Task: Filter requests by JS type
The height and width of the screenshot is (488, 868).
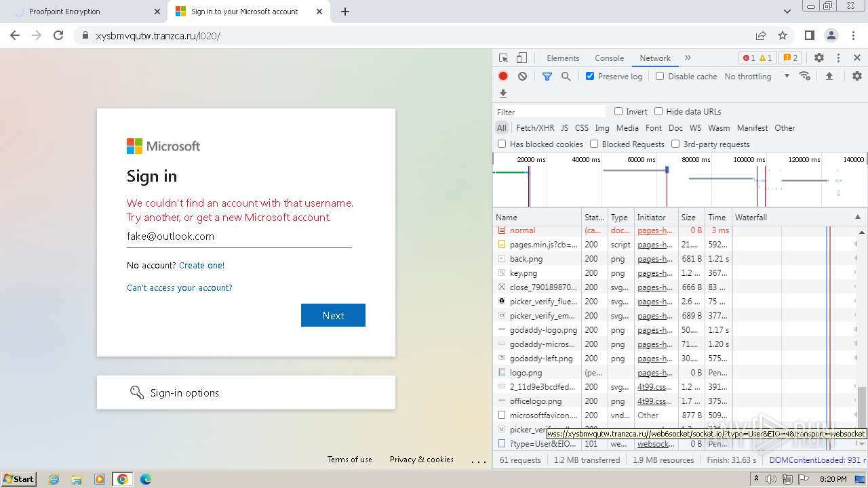Action: (564, 127)
